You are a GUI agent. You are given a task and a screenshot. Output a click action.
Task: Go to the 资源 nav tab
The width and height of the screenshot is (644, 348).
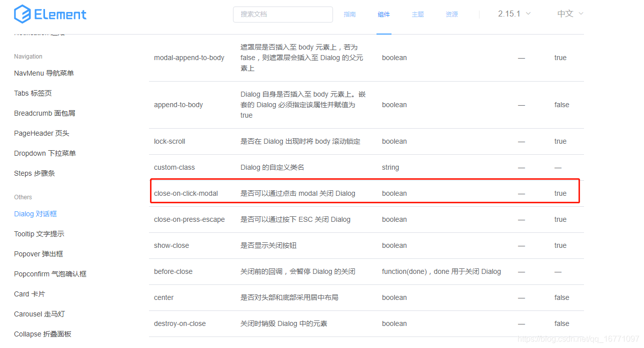pyautogui.click(x=451, y=15)
